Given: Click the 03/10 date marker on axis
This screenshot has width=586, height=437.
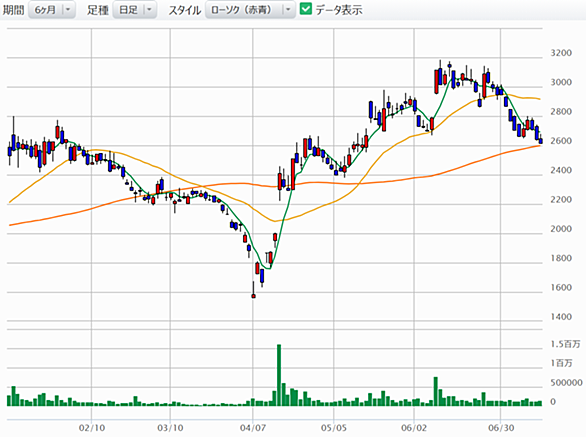Looking at the screenshot, I should point(170,428).
